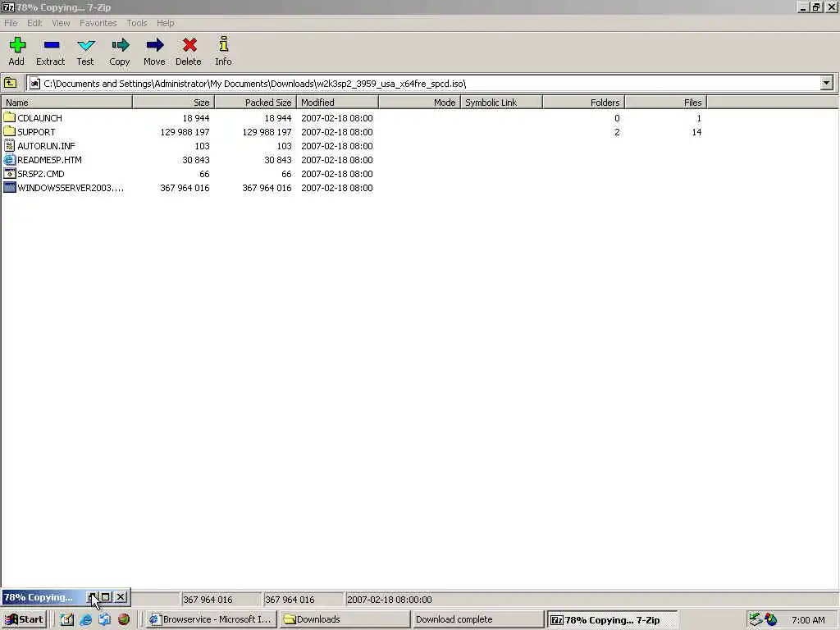840x630 pixels.
Task: Sort by the Size column header
Action: tap(174, 103)
